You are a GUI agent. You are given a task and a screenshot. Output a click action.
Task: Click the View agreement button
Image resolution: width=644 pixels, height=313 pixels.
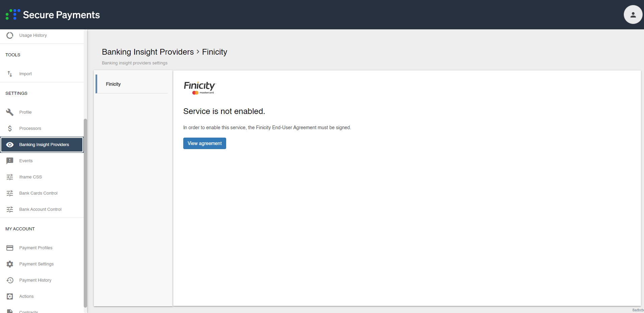(205, 143)
